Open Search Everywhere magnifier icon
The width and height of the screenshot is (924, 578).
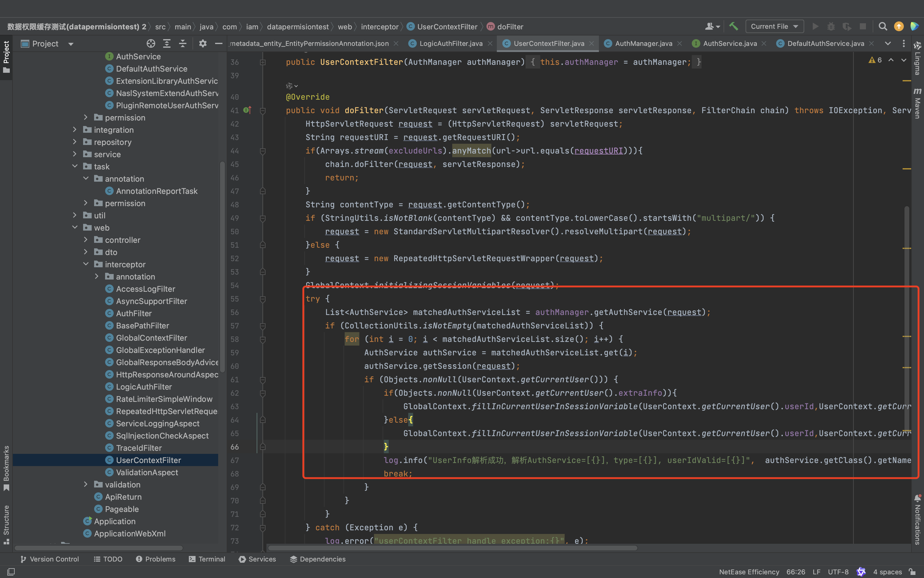pyautogui.click(x=883, y=26)
